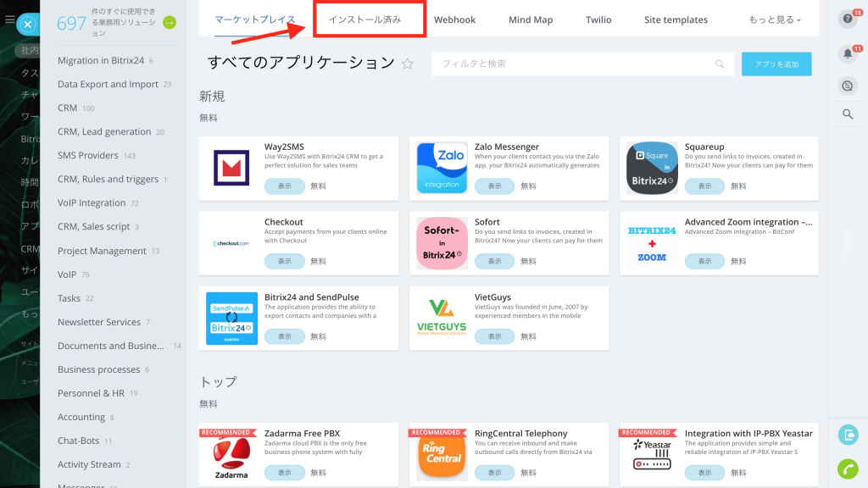Click the green phone call button
The height and width of the screenshot is (488, 868).
tap(848, 469)
